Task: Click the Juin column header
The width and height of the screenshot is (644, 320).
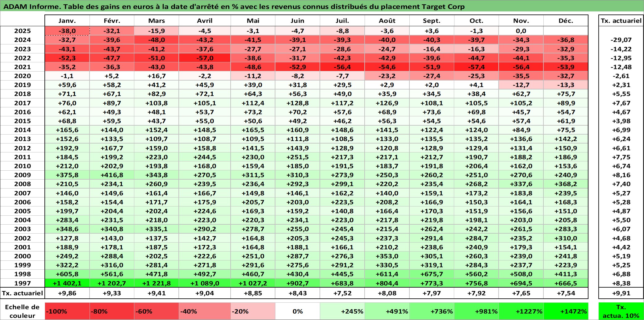Action: [x=298, y=21]
